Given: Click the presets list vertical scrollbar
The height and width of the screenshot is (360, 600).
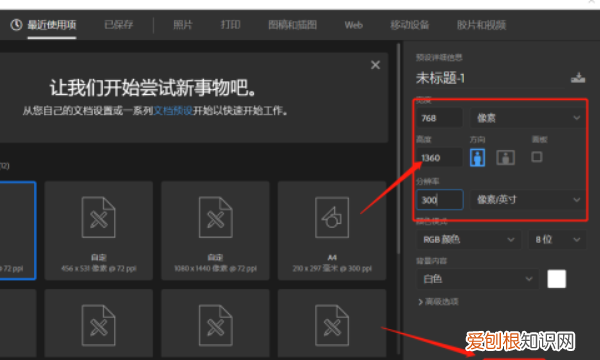Looking at the screenshot, I should click(x=398, y=149).
